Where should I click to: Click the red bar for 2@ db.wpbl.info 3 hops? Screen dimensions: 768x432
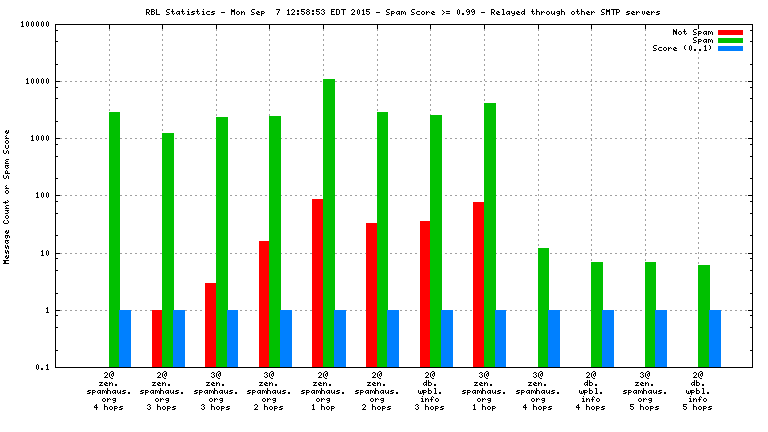click(425, 294)
